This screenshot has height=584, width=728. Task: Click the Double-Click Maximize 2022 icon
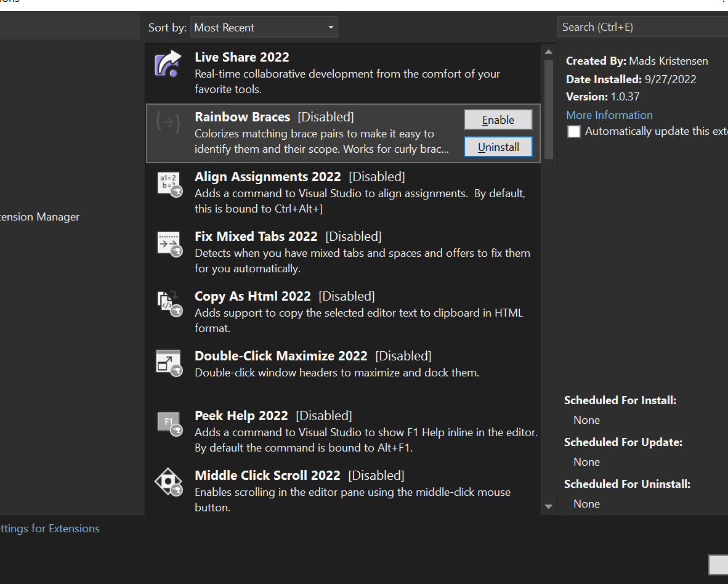[169, 363]
